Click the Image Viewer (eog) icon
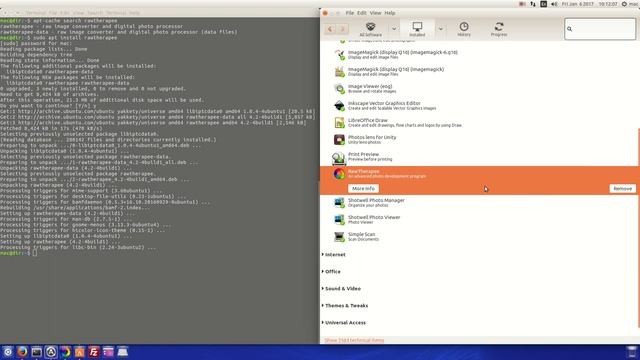Viewport: 640px width, 360px height. coord(339,89)
